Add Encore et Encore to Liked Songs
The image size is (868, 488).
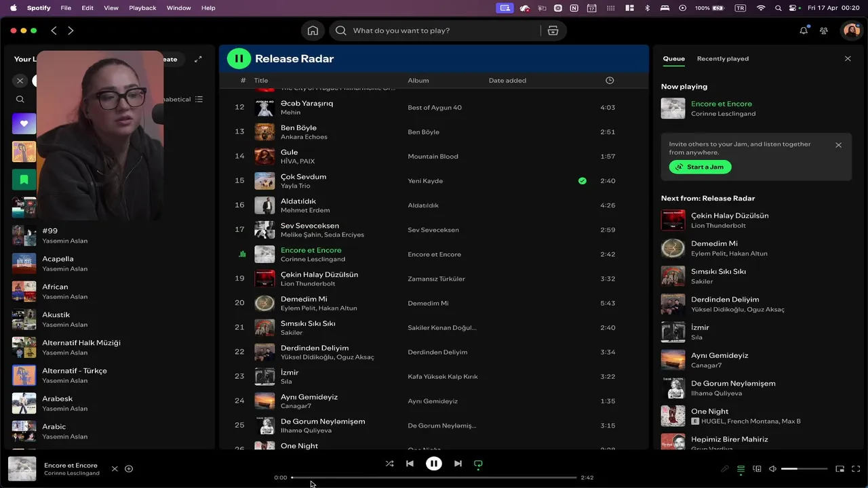tap(129, 469)
